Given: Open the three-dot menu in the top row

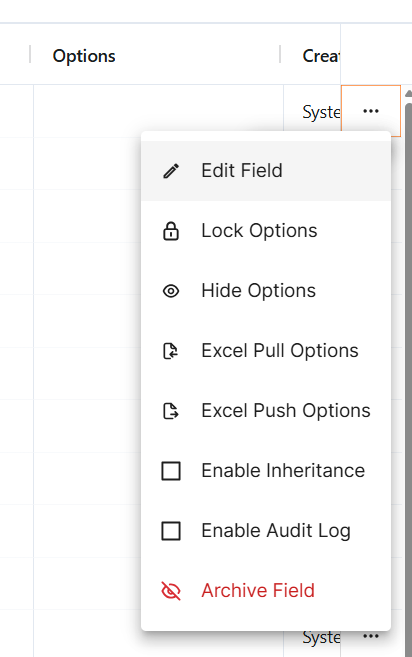Looking at the screenshot, I should (371, 111).
